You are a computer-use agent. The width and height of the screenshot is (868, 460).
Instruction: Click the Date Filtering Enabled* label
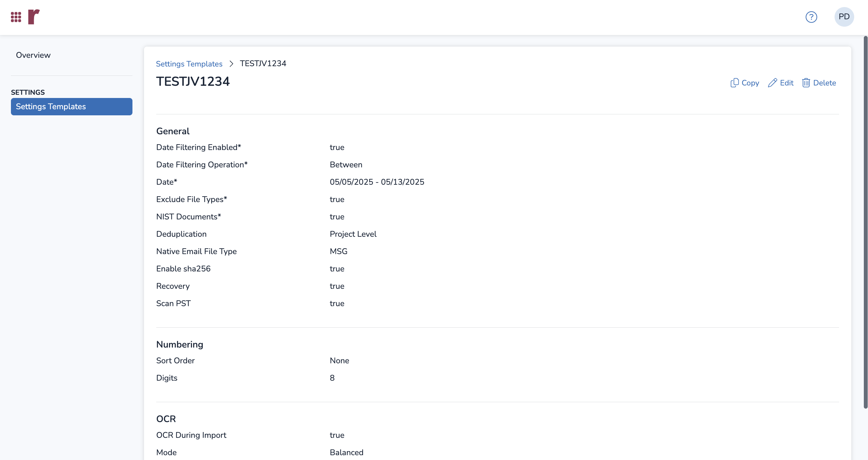coord(198,147)
